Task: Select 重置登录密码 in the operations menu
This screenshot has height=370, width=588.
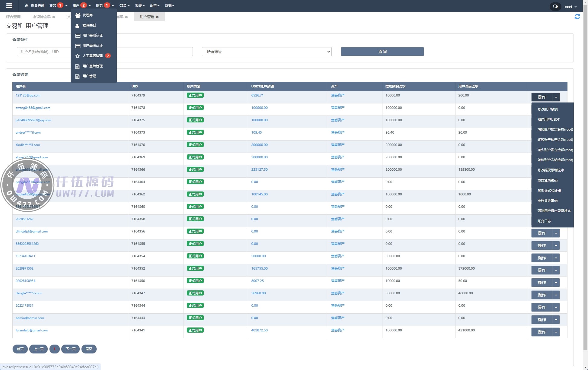Action: click(547, 180)
